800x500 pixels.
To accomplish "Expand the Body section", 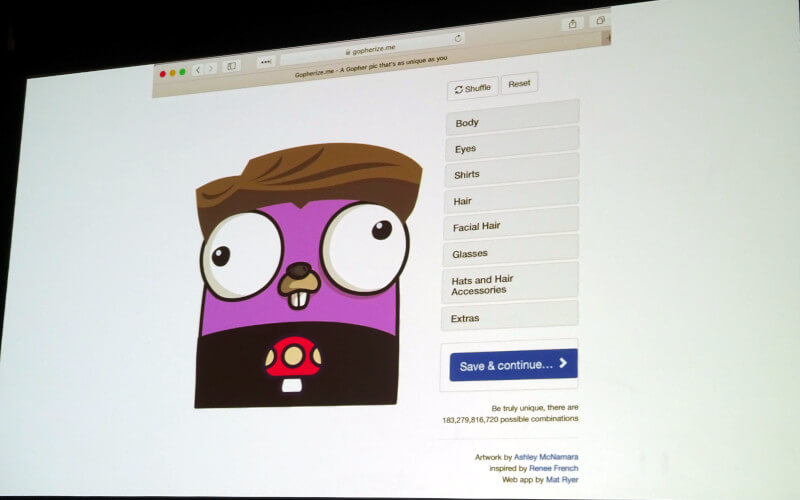I will tap(512, 117).
